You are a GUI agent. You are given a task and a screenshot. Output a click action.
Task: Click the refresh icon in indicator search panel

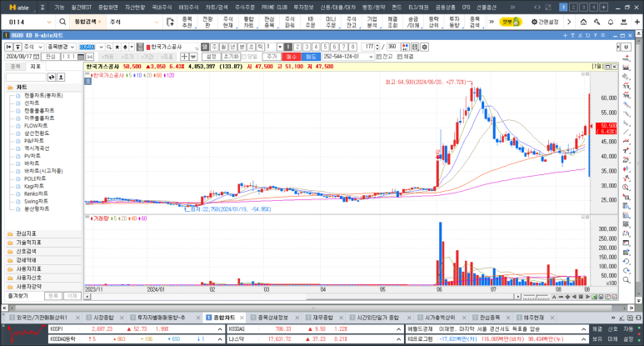click(52, 78)
